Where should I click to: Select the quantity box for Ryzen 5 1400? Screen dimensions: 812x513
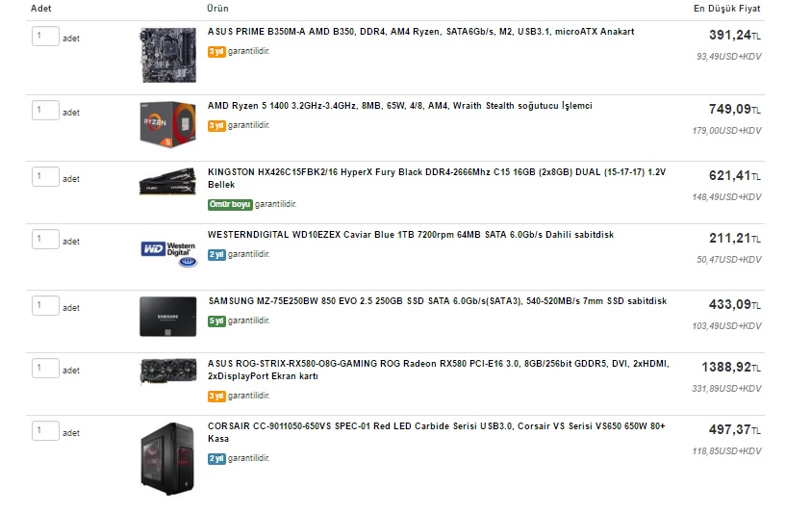[x=45, y=111]
